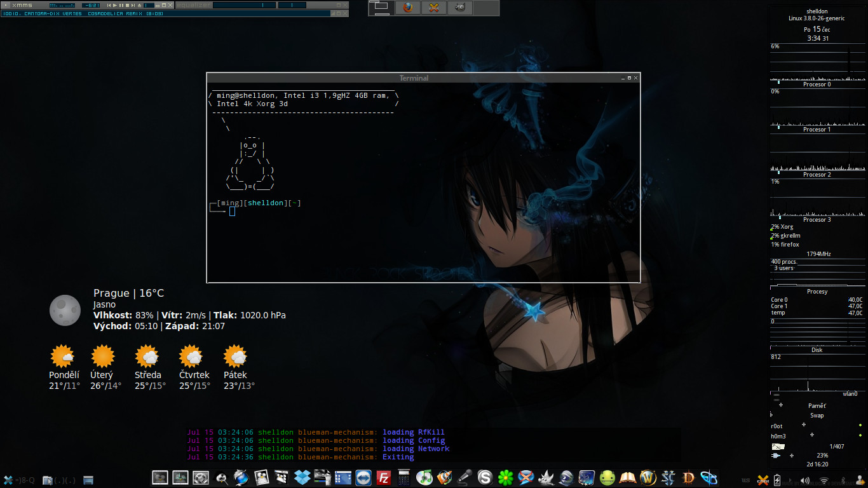
Task: Click the Skype icon in dock
Action: point(485,477)
